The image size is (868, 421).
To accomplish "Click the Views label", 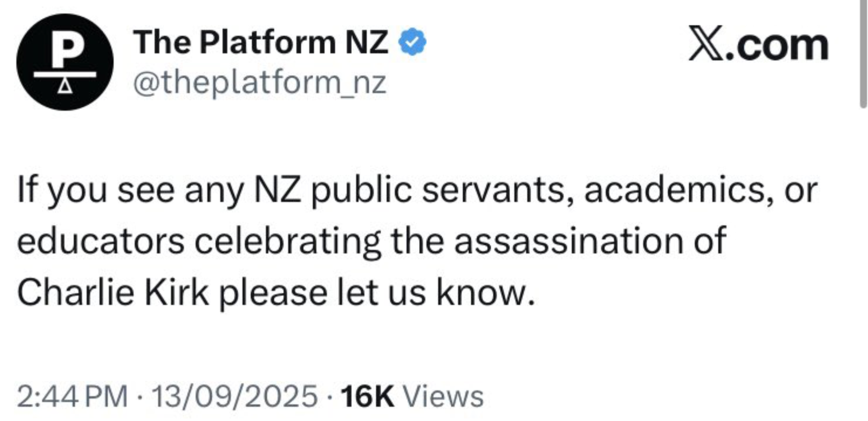I will click(x=443, y=396).
